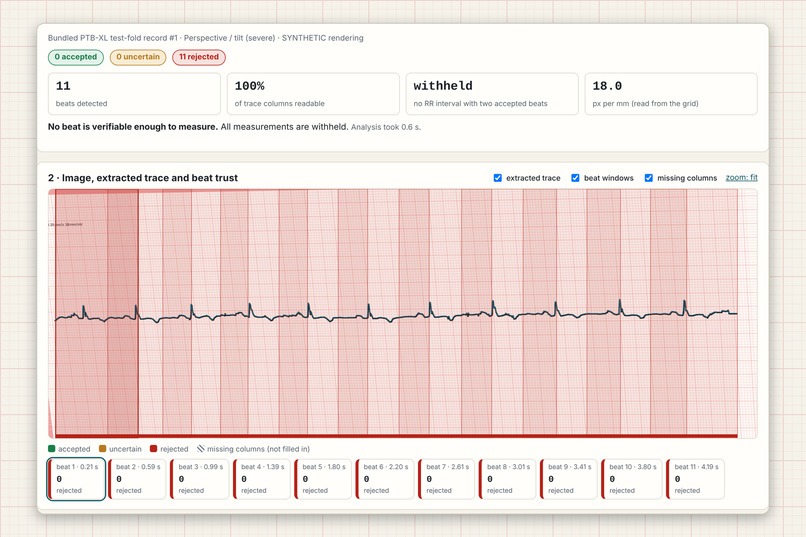This screenshot has height=537, width=806.
Task: Click the hatched missing columns legend icon
Action: point(200,449)
